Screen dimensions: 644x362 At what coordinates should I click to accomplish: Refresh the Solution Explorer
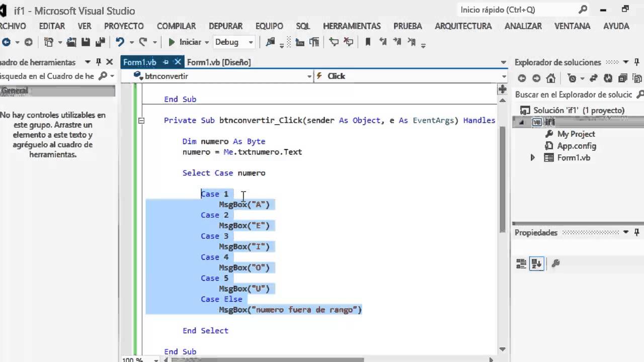point(608,78)
